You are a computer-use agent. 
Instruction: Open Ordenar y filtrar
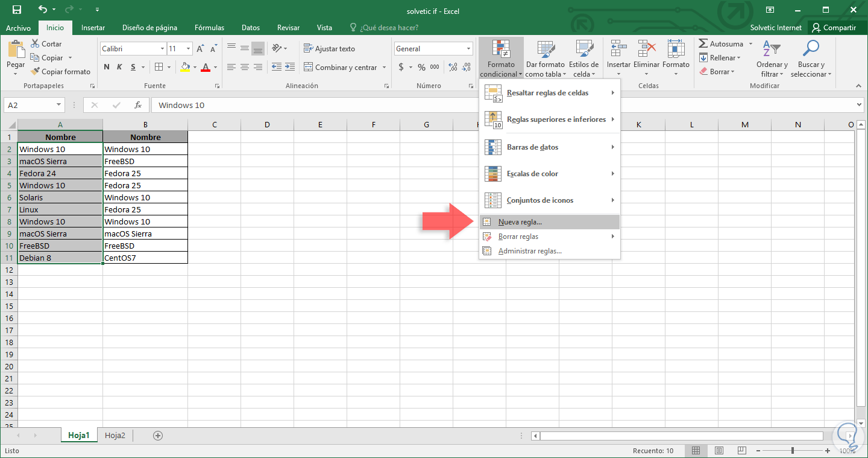click(772, 59)
